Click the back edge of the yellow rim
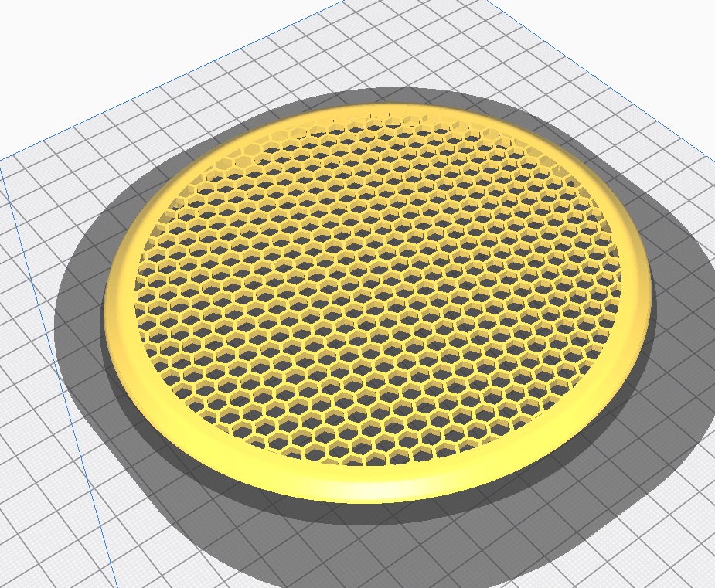This screenshot has width=715, height=588. (386, 107)
